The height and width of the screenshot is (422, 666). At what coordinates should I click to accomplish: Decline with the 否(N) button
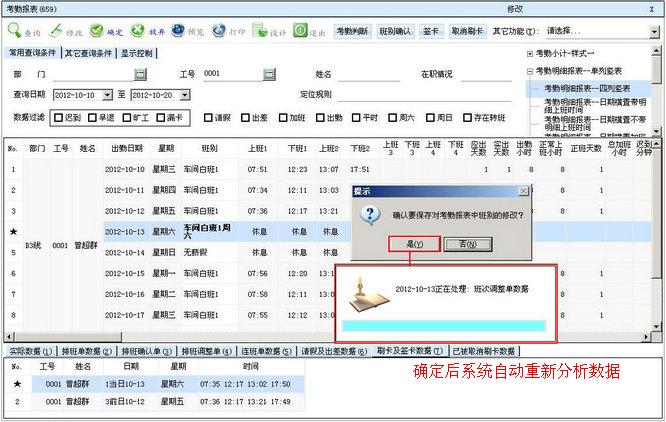click(x=468, y=244)
